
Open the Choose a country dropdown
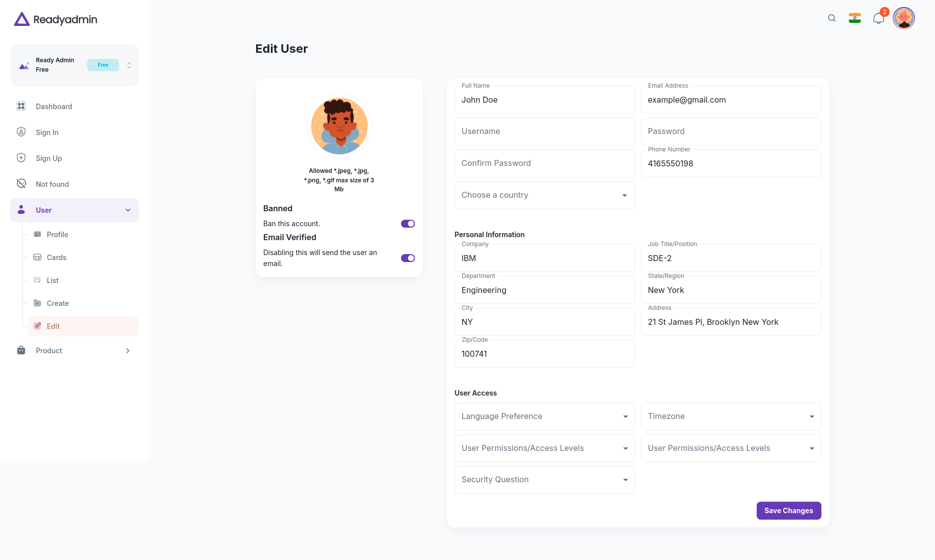[x=544, y=195]
